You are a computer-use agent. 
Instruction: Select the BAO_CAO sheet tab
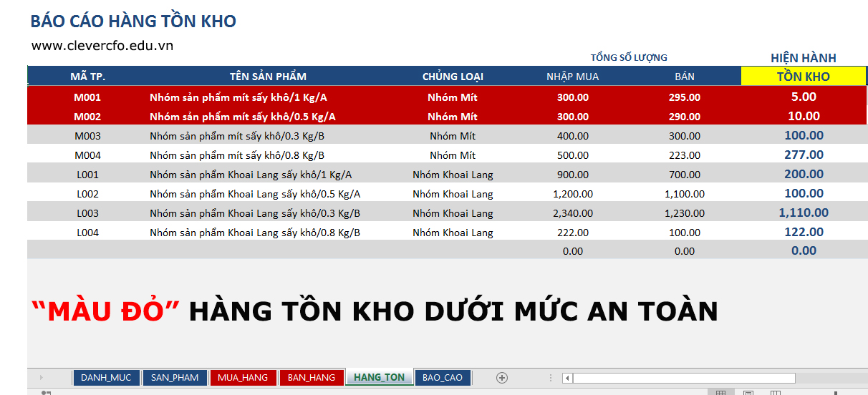443,378
